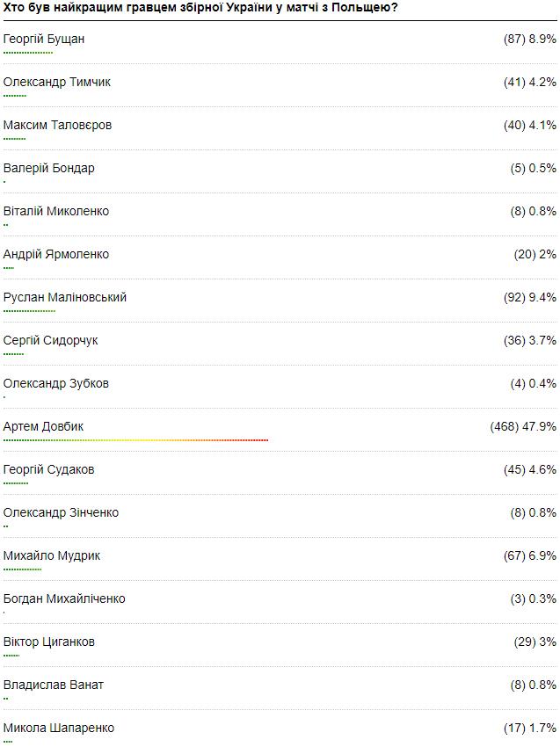This screenshot has width=560, height=747.
Task: Click the Олександр Зінченко name
Action: click(x=62, y=513)
